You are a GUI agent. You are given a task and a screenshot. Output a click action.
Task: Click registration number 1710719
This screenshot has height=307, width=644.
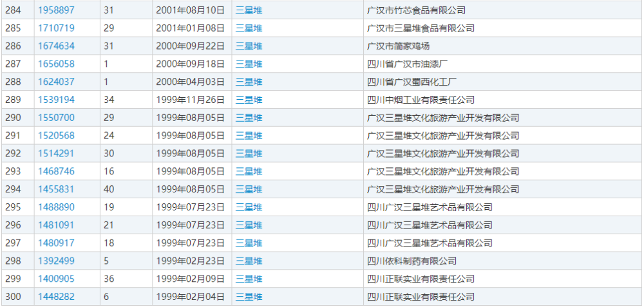(56, 28)
